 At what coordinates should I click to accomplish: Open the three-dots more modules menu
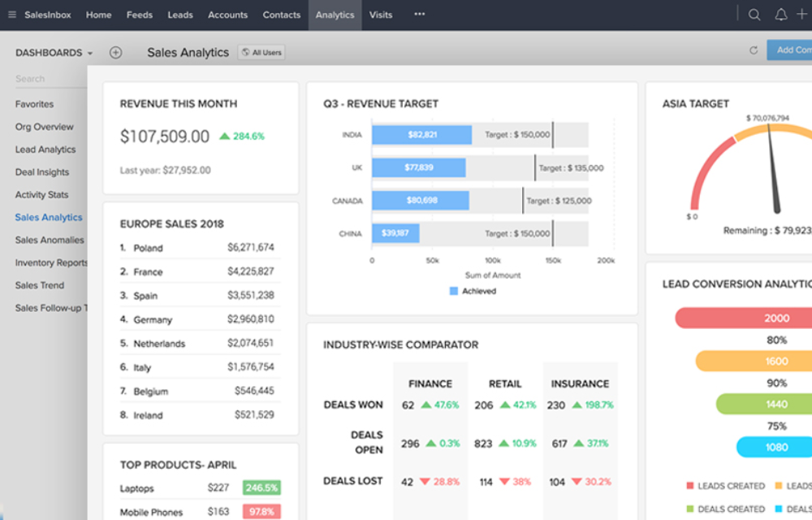pyautogui.click(x=419, y=15)
